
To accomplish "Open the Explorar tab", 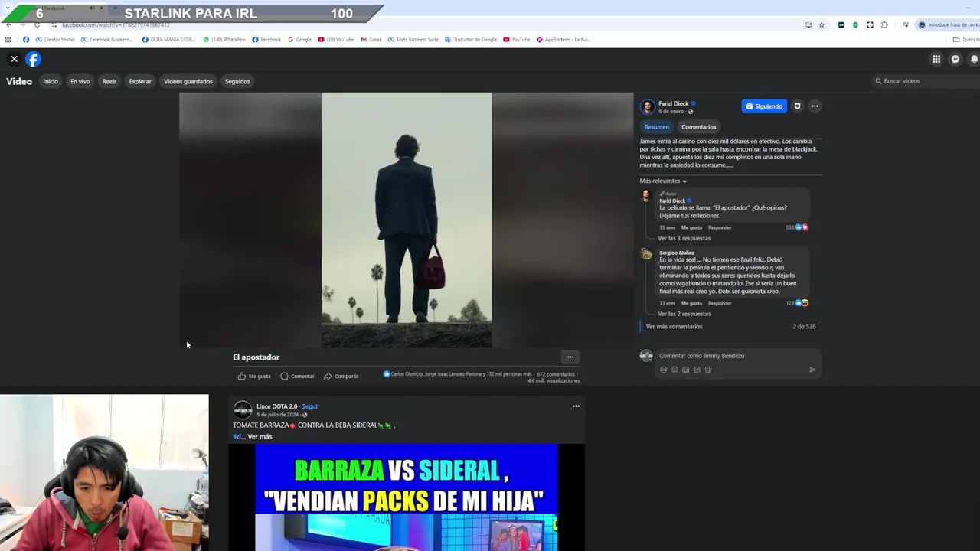I will (140, 81).
